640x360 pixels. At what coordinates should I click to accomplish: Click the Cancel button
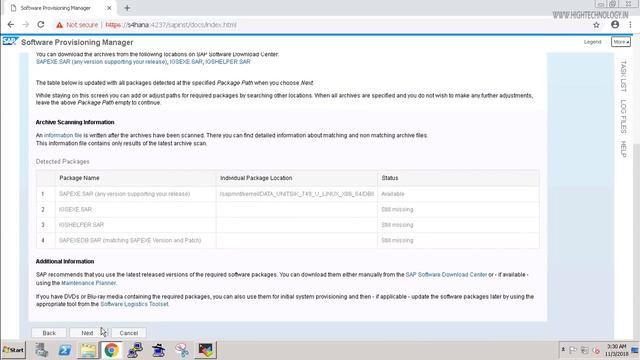click(x=129, y=333)
